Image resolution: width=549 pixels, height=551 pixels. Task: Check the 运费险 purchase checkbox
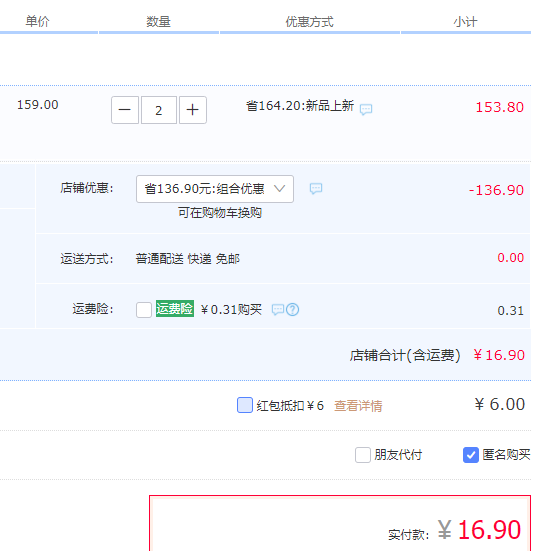tap(144, 310)
